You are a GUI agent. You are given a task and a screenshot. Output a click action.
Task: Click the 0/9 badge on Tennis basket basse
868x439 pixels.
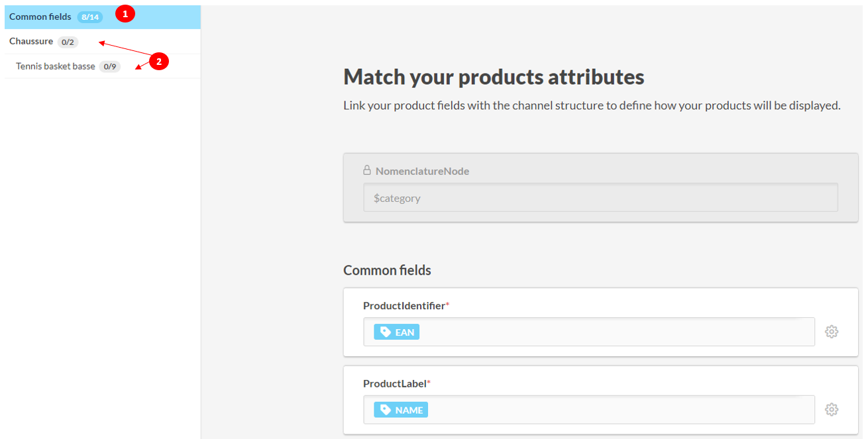(109, 67)
